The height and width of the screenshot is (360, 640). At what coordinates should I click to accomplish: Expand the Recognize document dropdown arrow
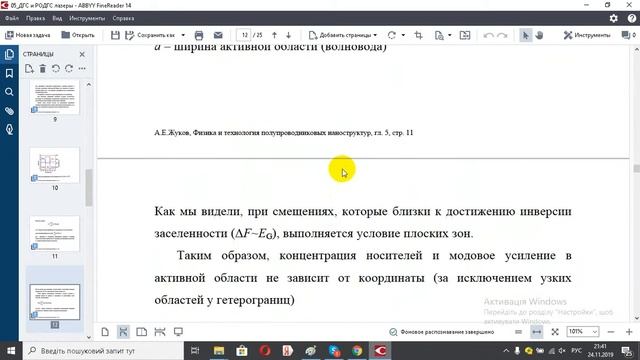click(x=450, y=35)
